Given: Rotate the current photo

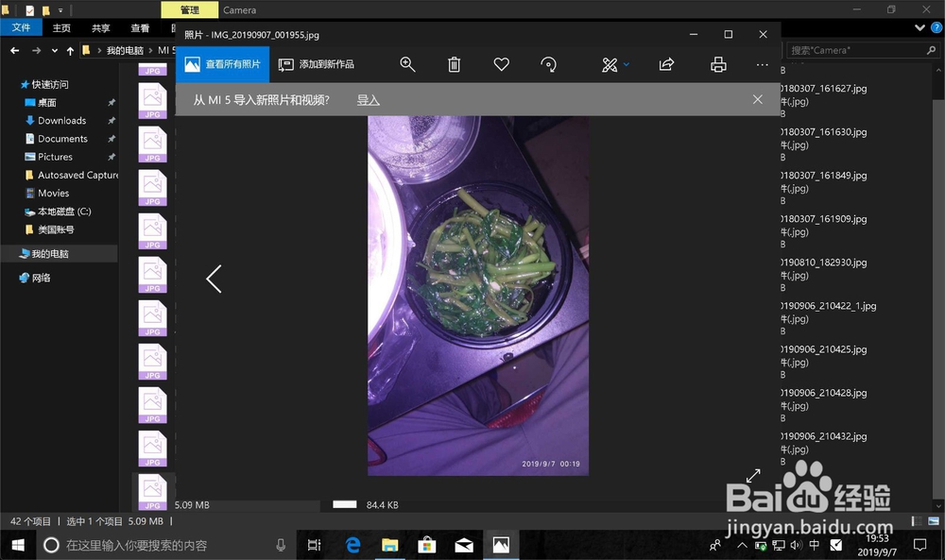Looking at the screenshot, I should pos(548,64).
